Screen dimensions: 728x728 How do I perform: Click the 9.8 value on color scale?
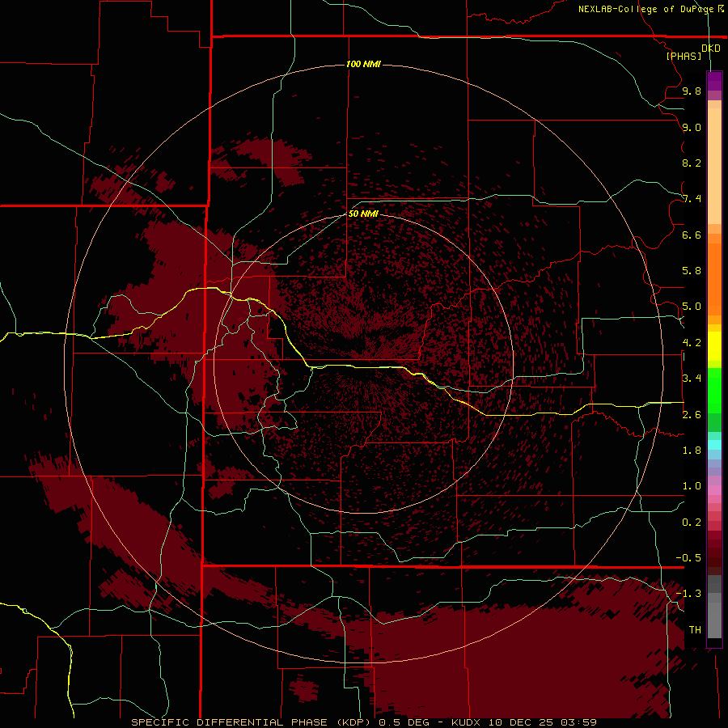coord(692,91)
